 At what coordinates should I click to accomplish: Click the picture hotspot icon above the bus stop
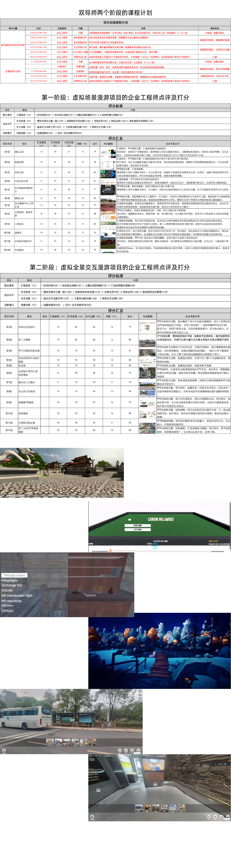pos(72,720)
